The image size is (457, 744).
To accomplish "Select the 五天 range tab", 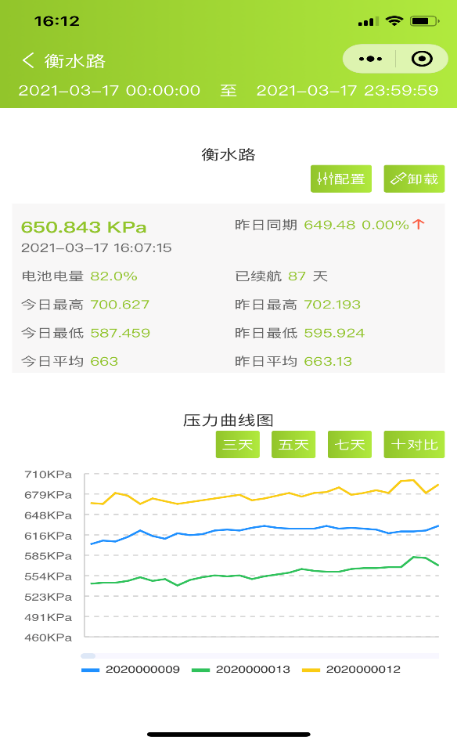I will tap(293, 445).
